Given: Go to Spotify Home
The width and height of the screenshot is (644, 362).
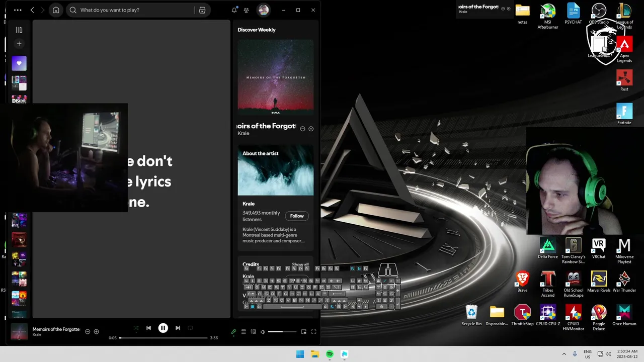Looking at the screenshot, I should (x=56, y=10).
